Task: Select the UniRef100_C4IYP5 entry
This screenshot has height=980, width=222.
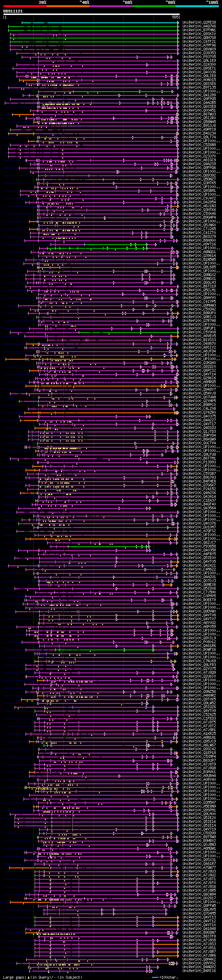Action: [x=199, y=302]
